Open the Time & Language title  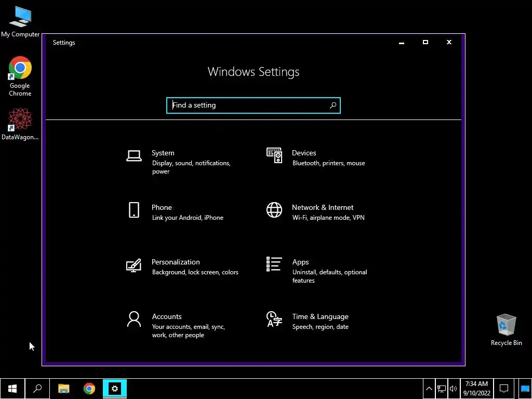[x=320, y=316]
